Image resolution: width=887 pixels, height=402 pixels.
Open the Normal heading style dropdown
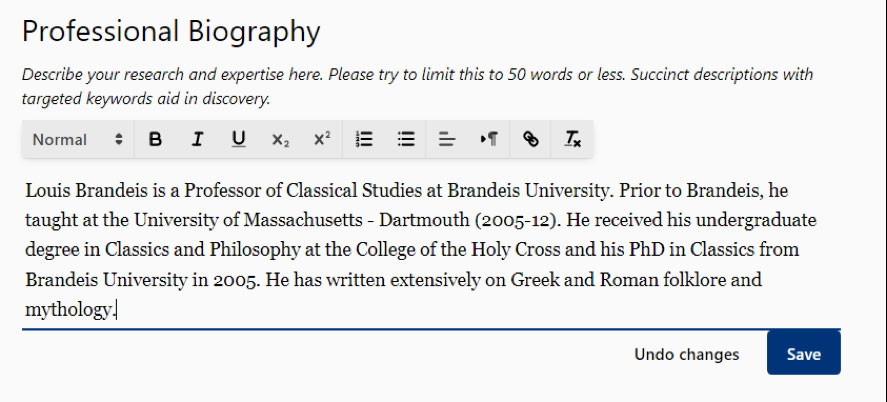pyautogui.click(x=78, y=139)
